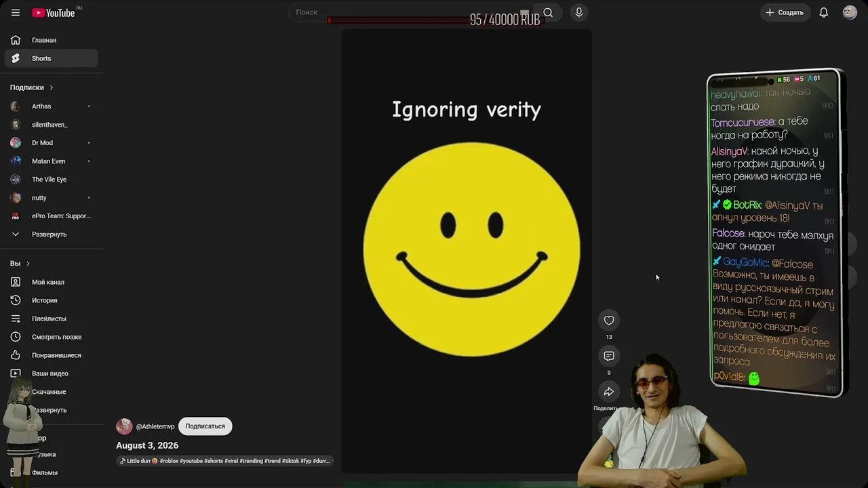Screen dimensions: 868x488
Task: Open the #tiktok hashtag
Action: click(290, 461)
